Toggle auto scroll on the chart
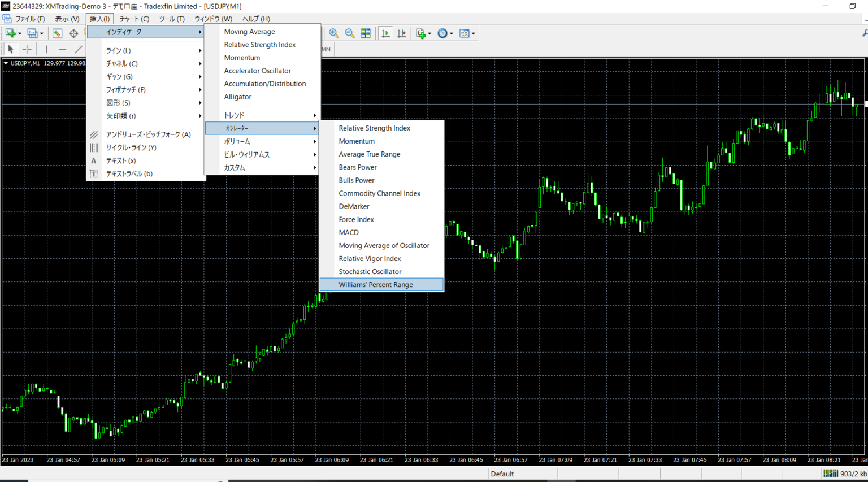 point(385,33)
